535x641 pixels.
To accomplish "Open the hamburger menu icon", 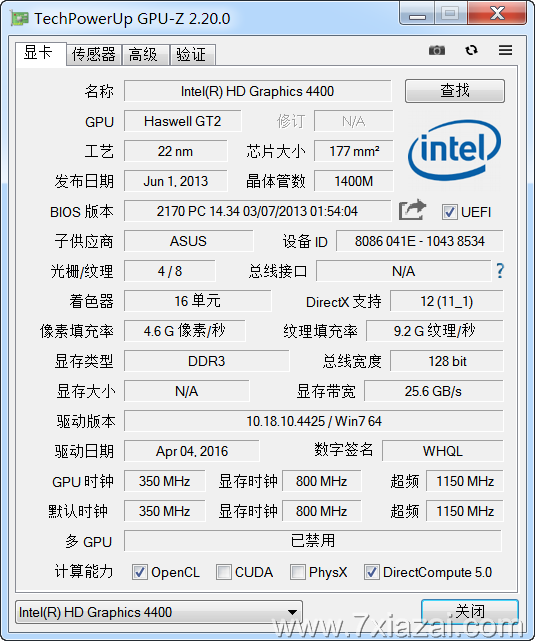I will coord(506,50).
